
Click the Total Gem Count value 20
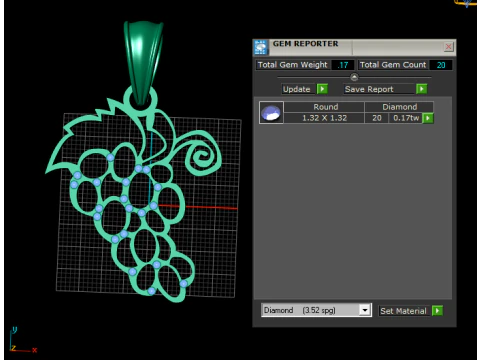point(441,65)
